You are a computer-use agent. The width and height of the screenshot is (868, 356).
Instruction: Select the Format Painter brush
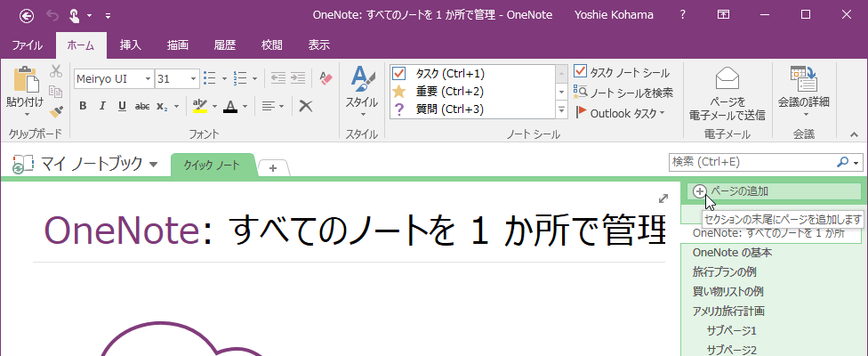(55, 111)
